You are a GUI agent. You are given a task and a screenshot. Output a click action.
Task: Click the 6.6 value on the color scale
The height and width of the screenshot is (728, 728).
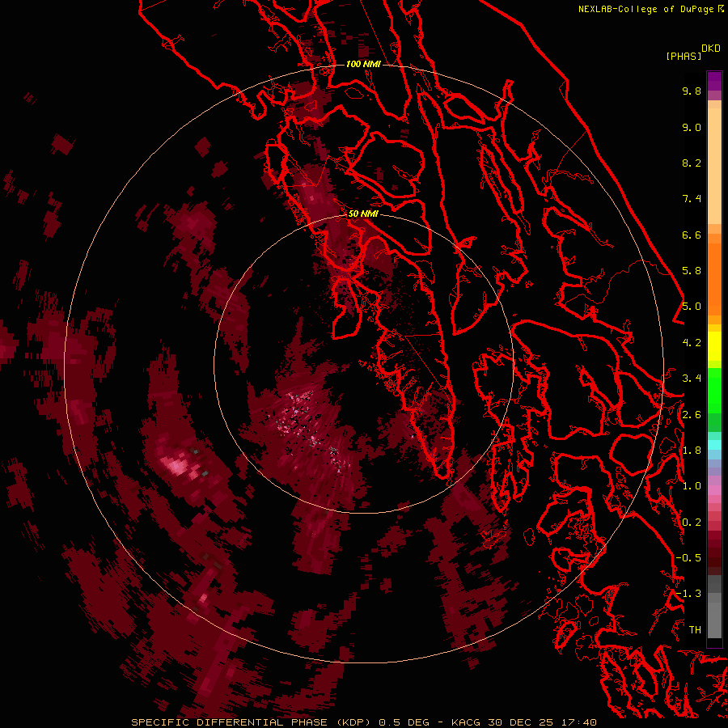click(x=692, y=235)
